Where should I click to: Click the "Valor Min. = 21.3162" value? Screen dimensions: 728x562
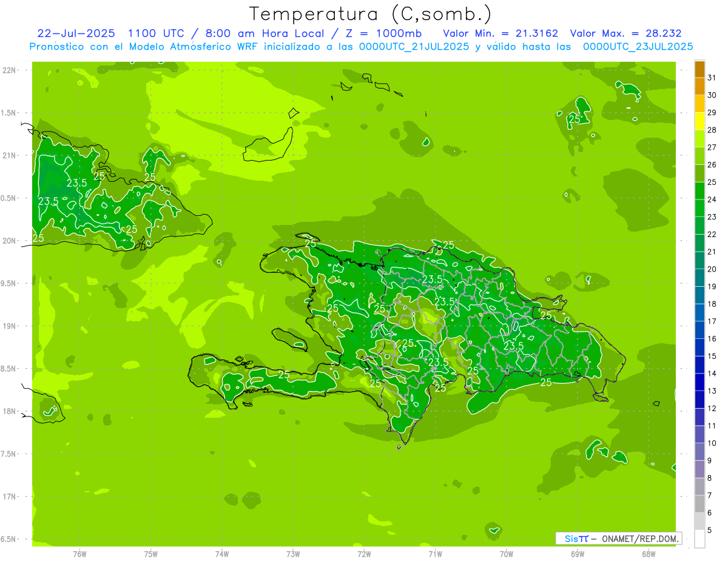click(500, 33)
